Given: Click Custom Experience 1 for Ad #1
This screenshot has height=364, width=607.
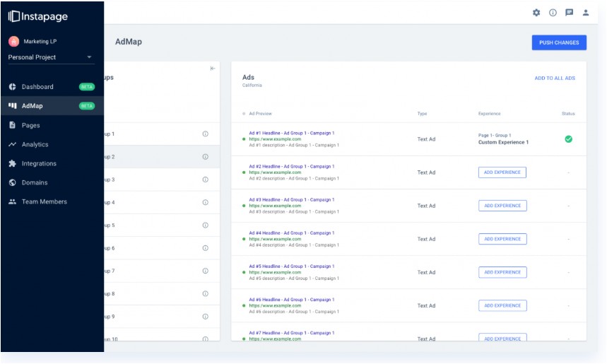Looking at the screenshot, I should (503, 142).
